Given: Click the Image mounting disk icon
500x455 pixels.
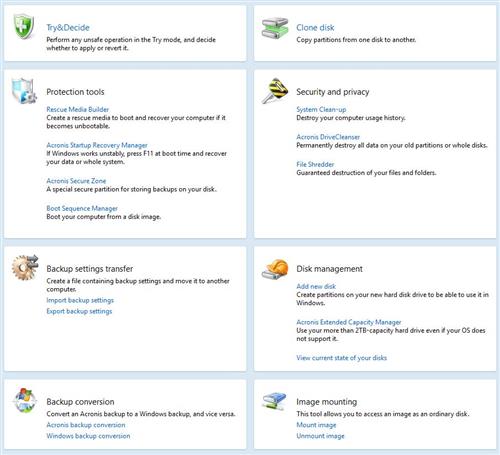Looking at the screenshot, I should coord(274,401).
